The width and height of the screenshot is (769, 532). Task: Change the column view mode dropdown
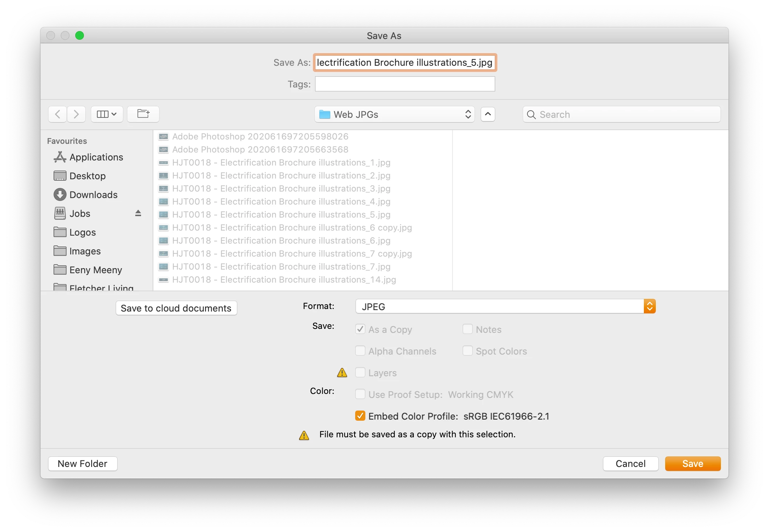click(x=107, y=114)
